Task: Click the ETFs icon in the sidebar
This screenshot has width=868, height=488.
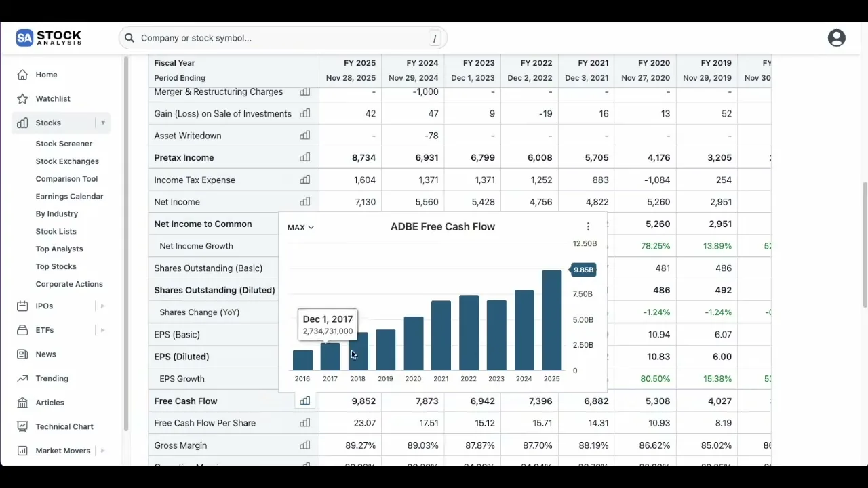Action: (22, 330)
